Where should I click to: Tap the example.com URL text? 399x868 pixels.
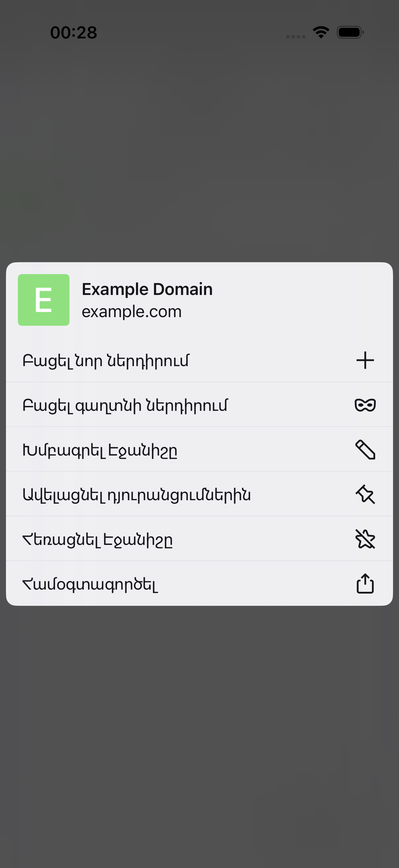(132, 311)
